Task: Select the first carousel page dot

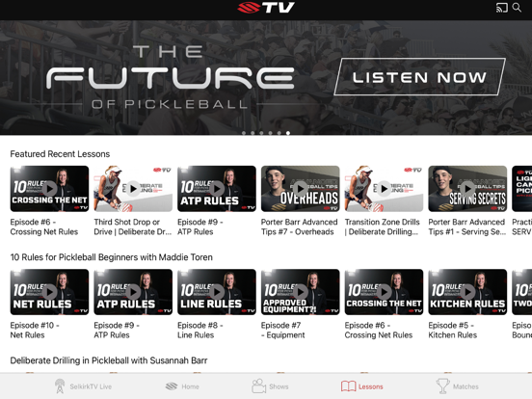Action: tap(244, 133)
